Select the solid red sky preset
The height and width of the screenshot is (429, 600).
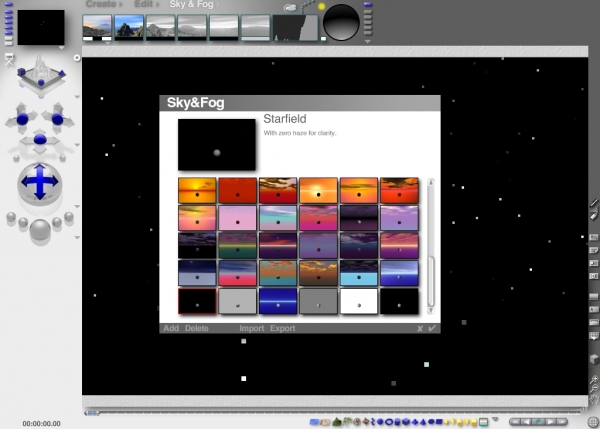pos(238,190)
